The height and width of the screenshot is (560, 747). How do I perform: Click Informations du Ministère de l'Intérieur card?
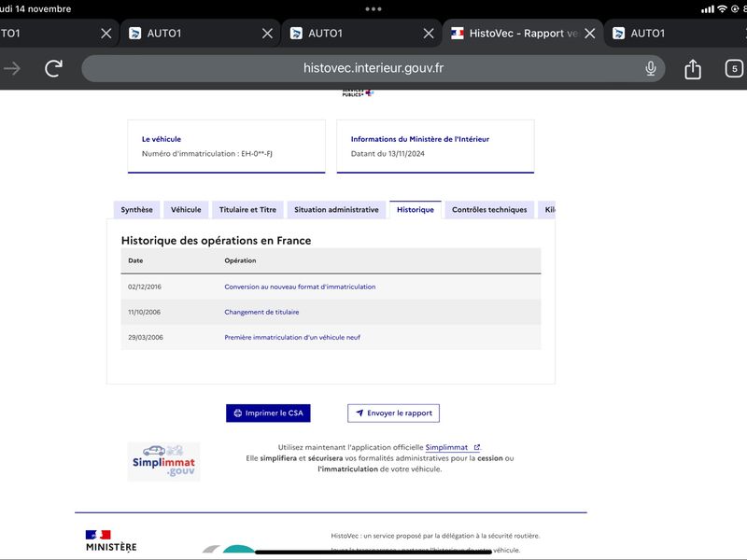pyautogui.click(x=435, y=147)
